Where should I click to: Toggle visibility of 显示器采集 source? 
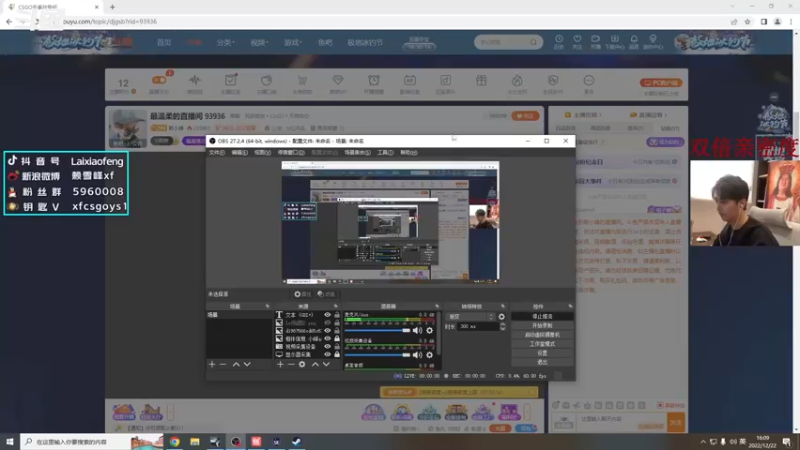point(328,354)
